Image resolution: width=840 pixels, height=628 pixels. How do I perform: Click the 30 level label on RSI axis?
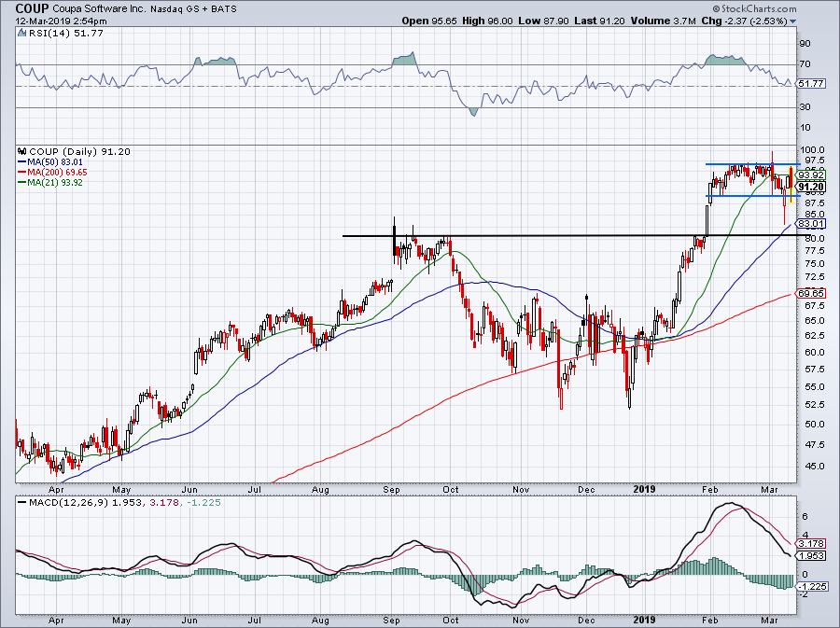(x=805, y=107)
